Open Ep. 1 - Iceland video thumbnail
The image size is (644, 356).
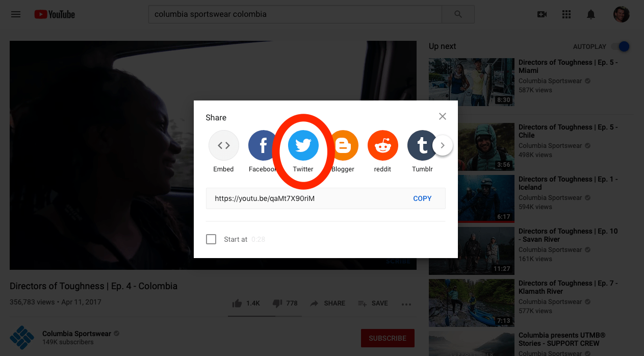[472, 199]
